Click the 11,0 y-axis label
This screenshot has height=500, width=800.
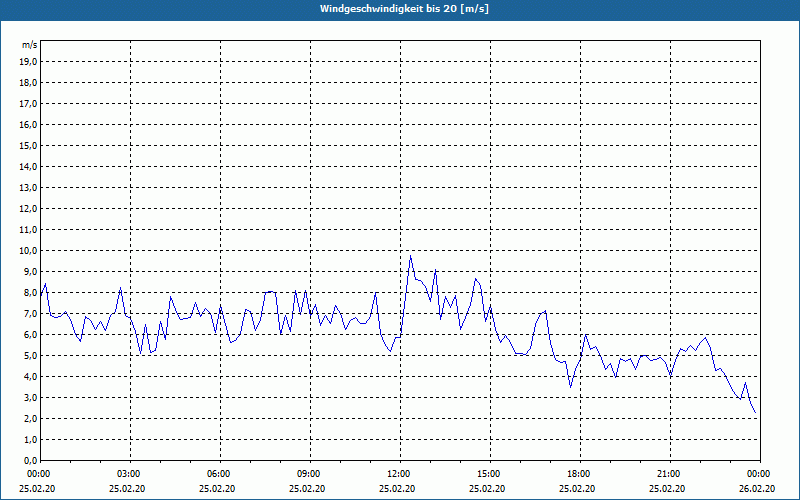pos(29,230)
